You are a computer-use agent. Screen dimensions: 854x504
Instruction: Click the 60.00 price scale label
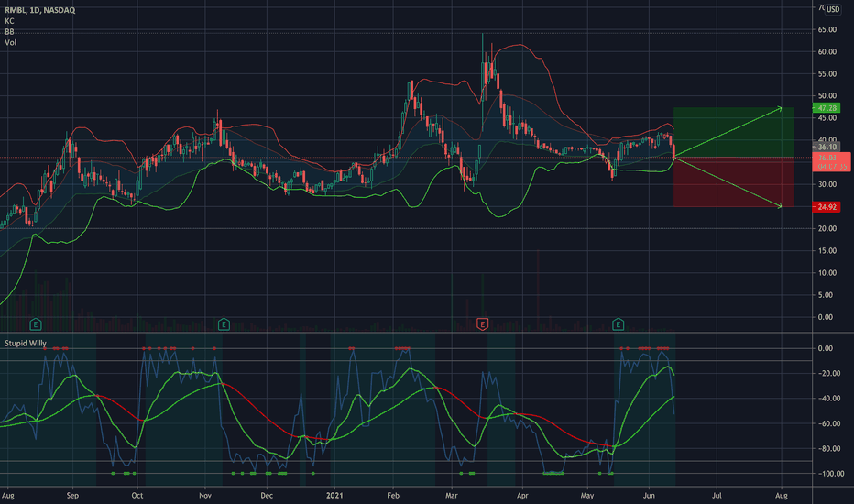tap(827, 51)
